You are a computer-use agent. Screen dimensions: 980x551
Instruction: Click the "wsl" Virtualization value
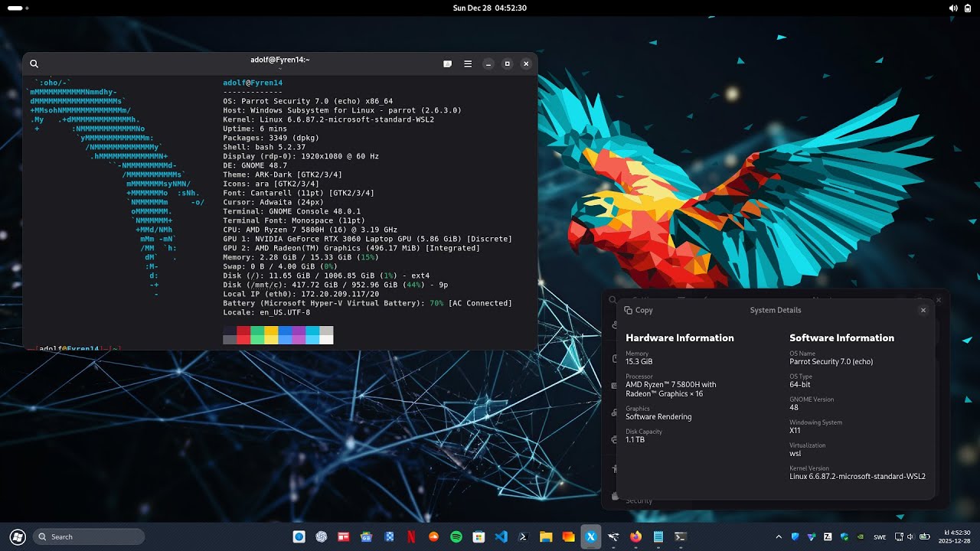point(795,453)
